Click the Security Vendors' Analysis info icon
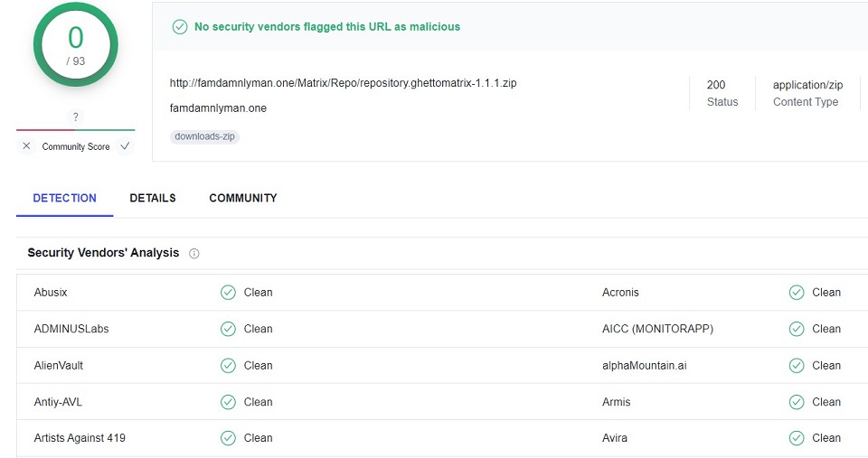868x458 pixels. click(x=194, y=253)
